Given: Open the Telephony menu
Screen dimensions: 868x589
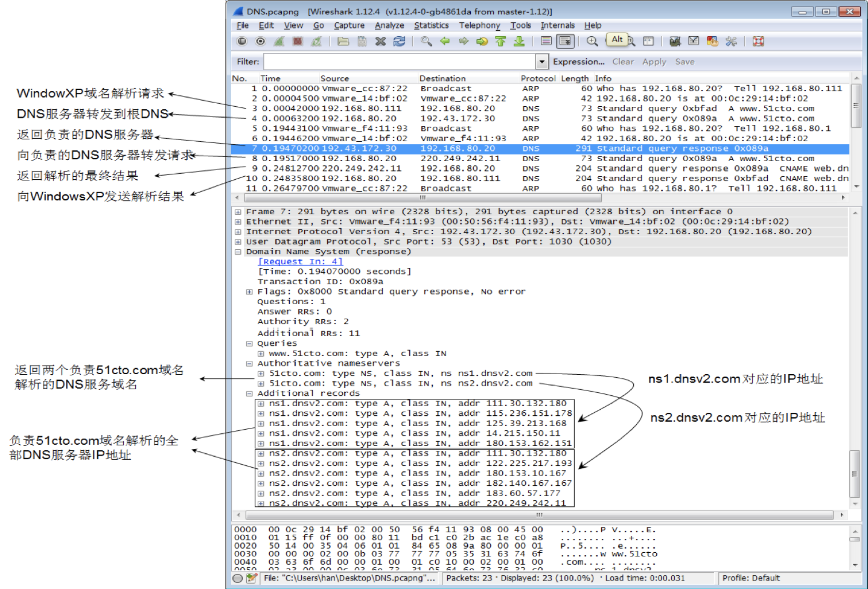Looking at the screenshot, I should pyautogui.click(x=480, y=25).
